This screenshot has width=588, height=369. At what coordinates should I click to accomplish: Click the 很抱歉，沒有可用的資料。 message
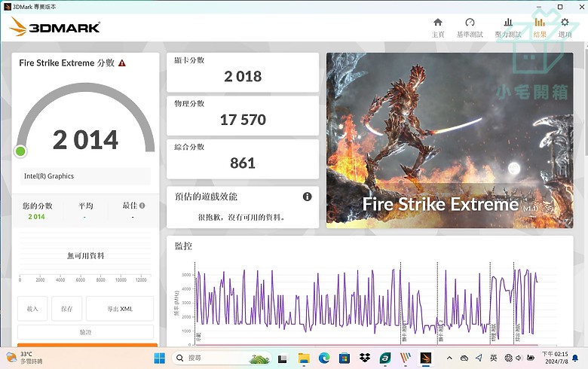(243, 217)
